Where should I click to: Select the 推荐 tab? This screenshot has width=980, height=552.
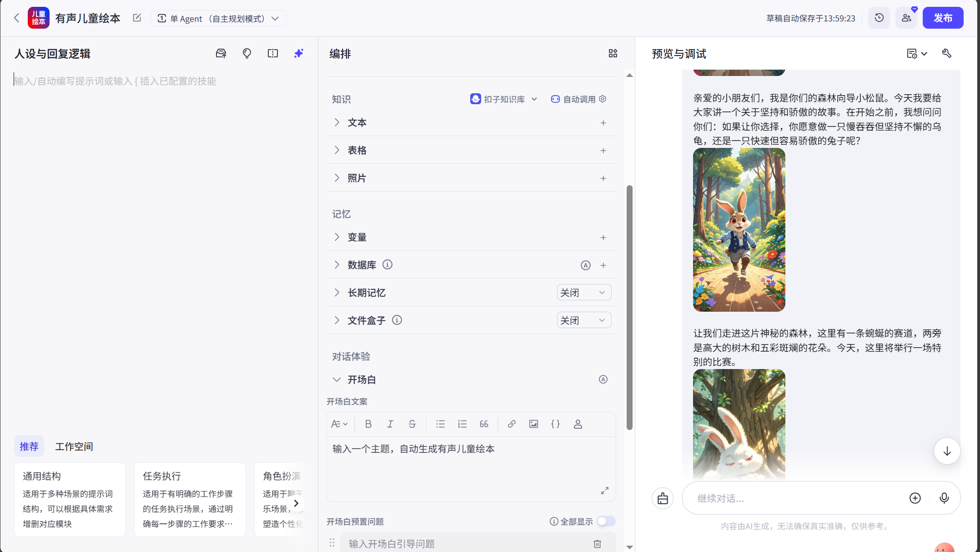29,446
